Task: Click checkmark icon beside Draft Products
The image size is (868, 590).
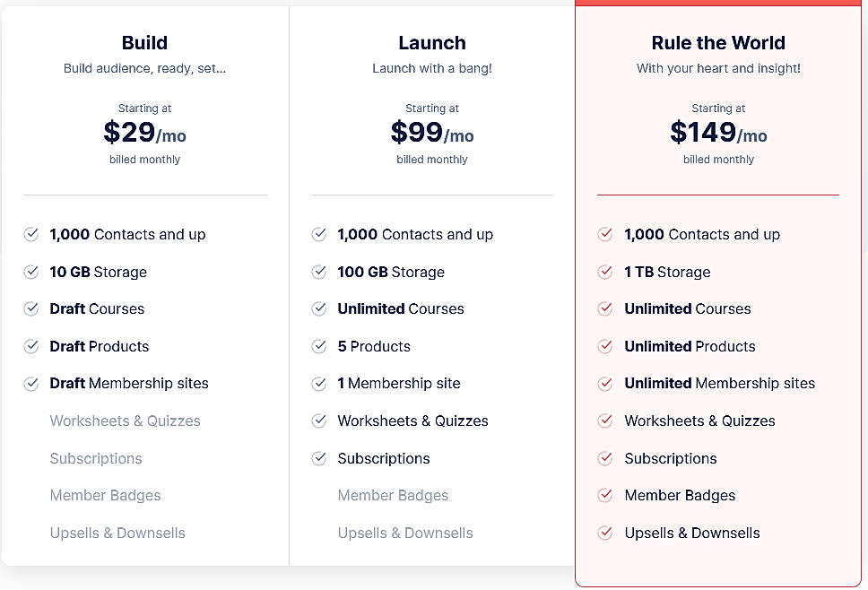Action: point(31,346)
